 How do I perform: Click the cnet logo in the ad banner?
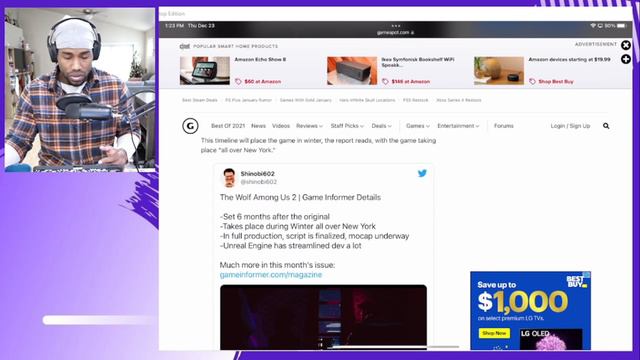click(x=184, y=46)
